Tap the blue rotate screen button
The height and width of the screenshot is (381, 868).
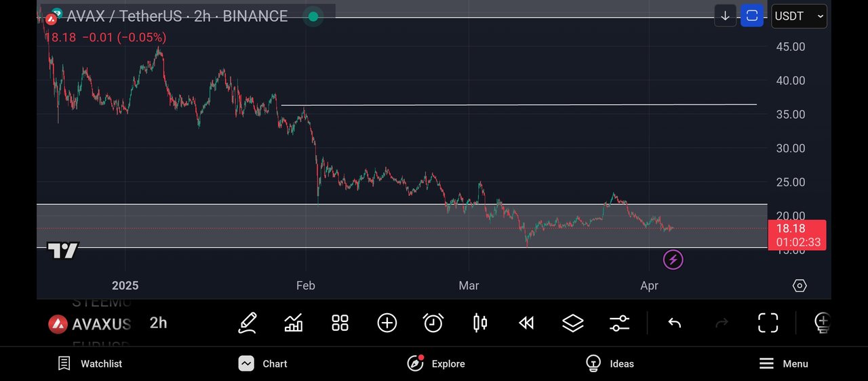[752, 16]
